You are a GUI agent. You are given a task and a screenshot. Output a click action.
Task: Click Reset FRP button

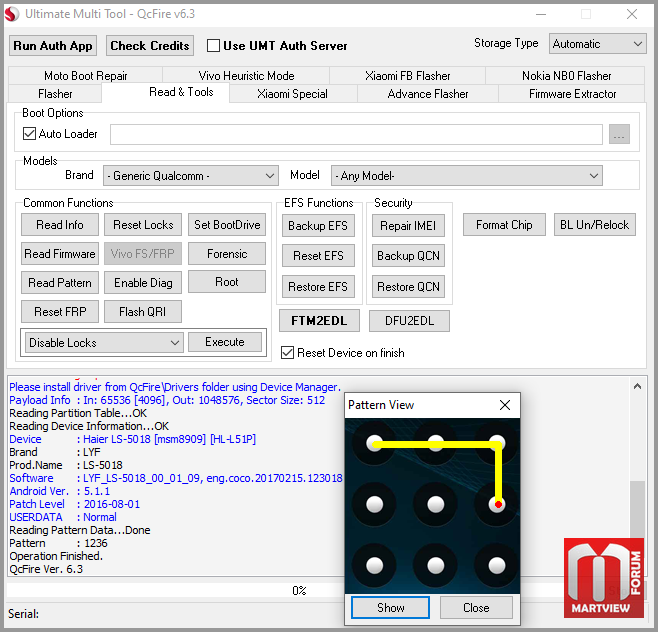coord(60,312)
